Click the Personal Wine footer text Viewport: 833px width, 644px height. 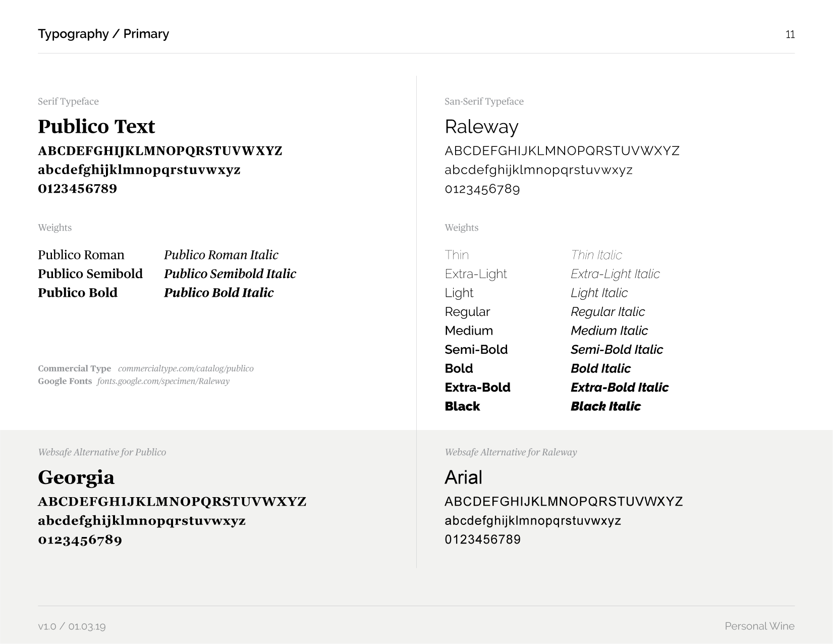[x=759, y=626]
